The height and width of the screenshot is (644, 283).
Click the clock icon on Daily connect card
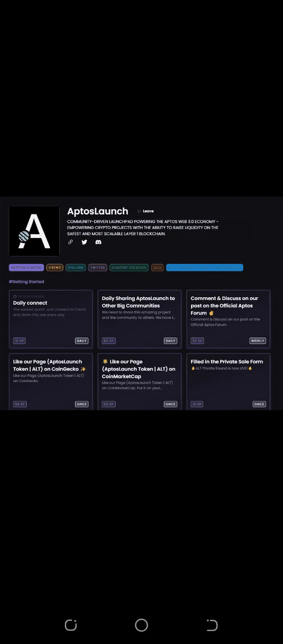[x=15, y=296]
